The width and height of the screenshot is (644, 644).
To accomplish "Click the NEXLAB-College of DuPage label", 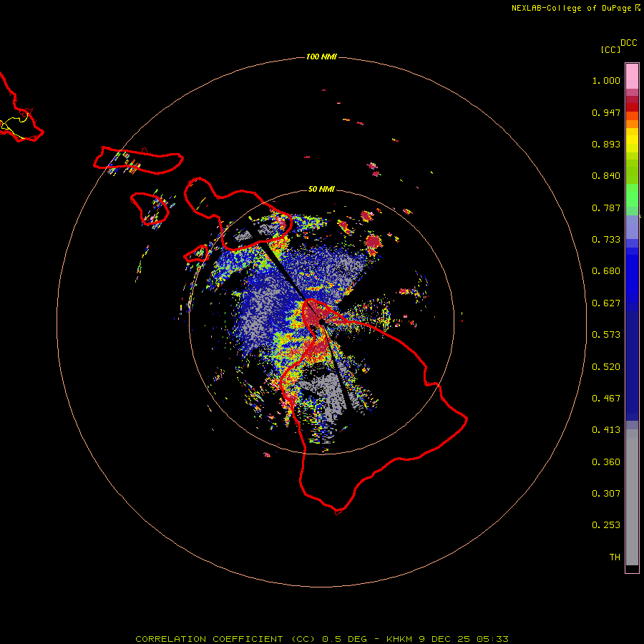I will point(571,8).
